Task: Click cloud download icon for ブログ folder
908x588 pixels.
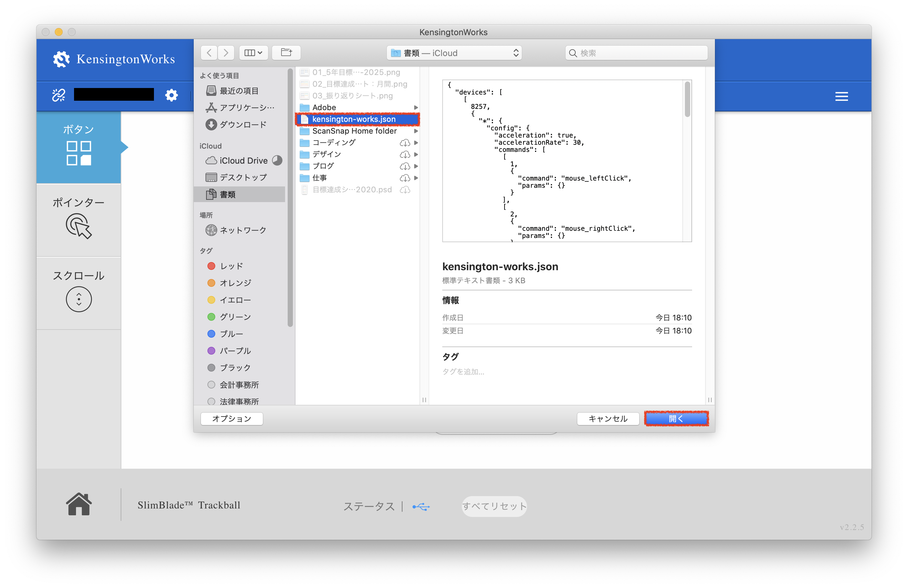Action: pos(405,166)
